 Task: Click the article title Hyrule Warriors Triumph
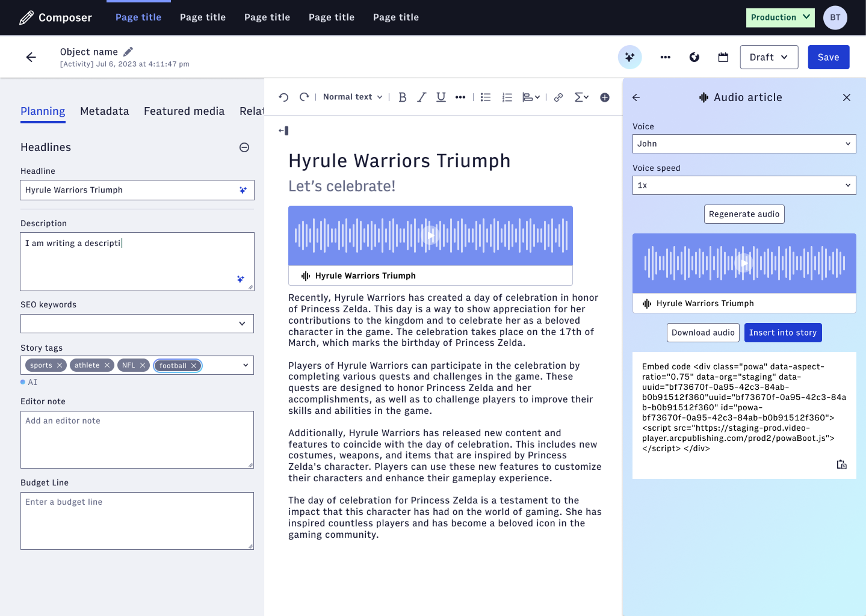pyautogui.click(x=400, y=161)
